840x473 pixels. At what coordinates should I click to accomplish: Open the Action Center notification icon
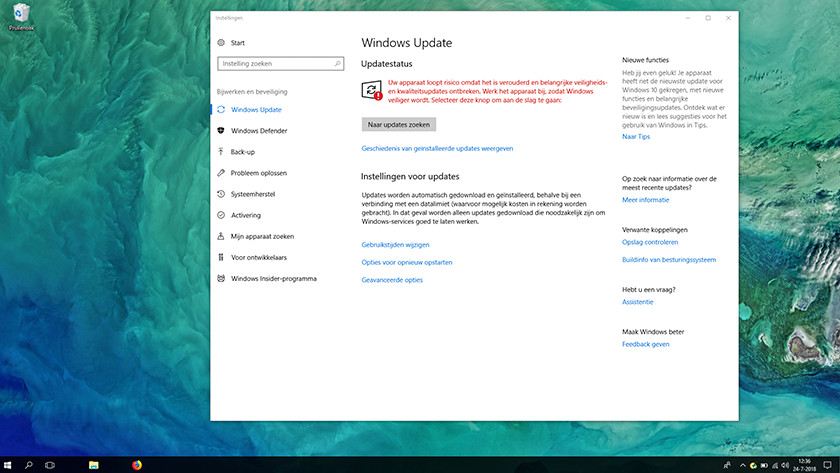(828, 465)
